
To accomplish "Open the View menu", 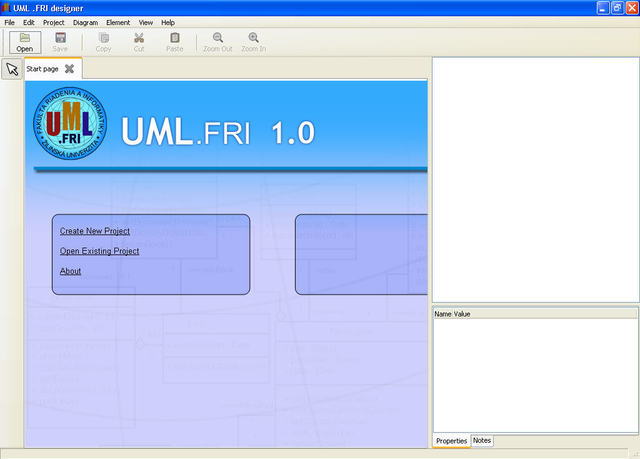I will [x=146, y=22].
